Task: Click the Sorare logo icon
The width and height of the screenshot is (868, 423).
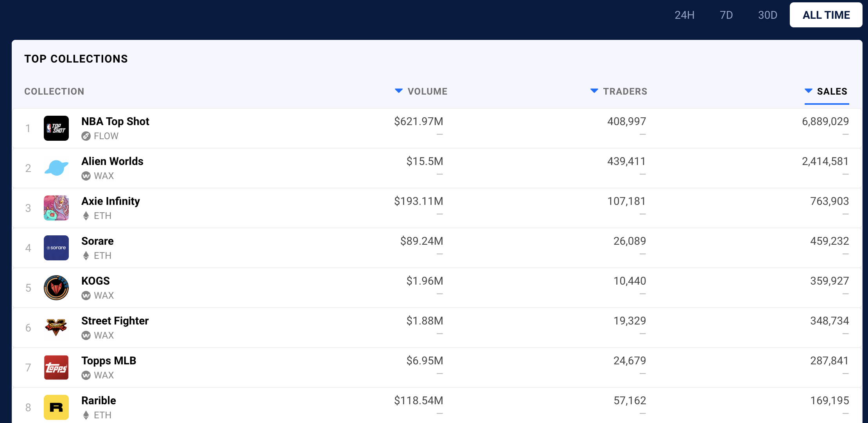Action: [x=56, y=248]
